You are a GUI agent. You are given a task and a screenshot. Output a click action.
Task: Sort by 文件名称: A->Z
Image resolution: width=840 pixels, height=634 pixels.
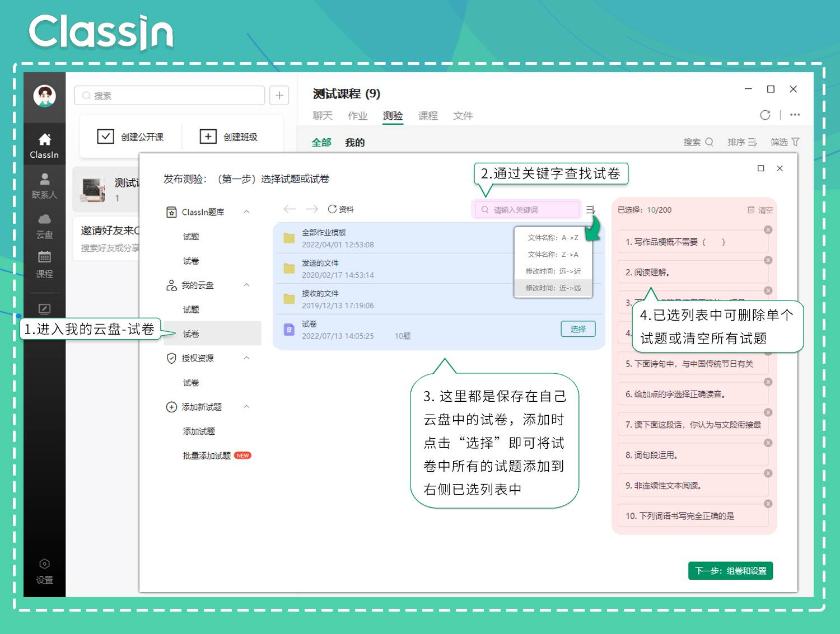tap(553, 237)
